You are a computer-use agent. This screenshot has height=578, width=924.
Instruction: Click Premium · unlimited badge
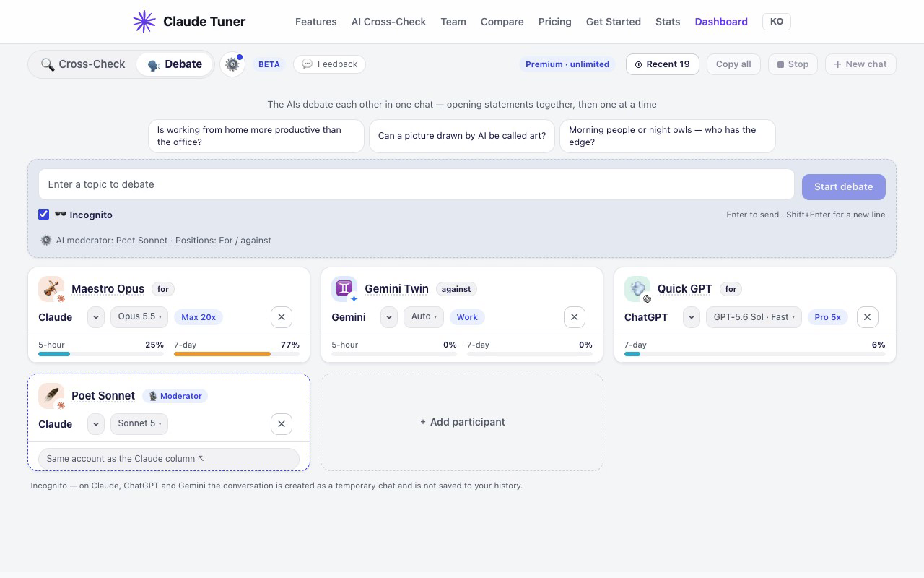click(567, 64)
